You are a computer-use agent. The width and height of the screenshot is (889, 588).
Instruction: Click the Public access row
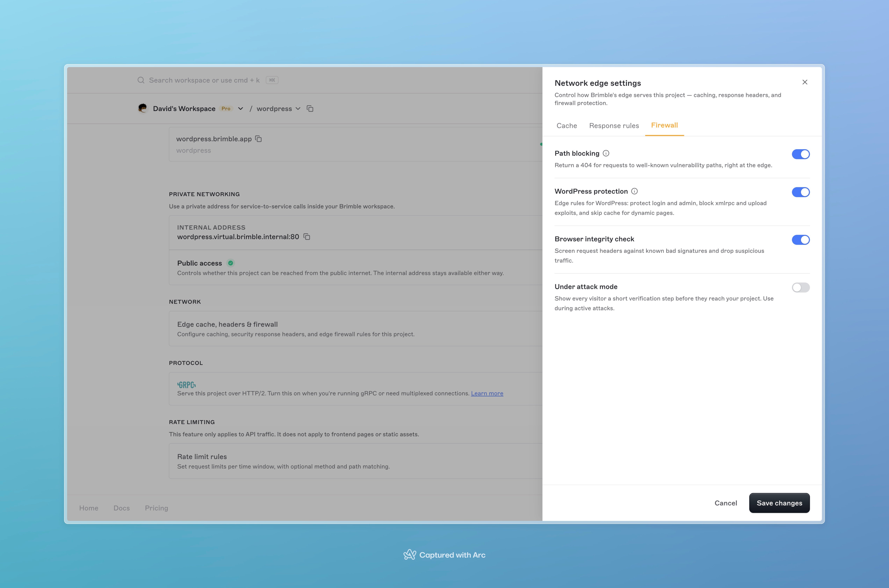point(356,268)
